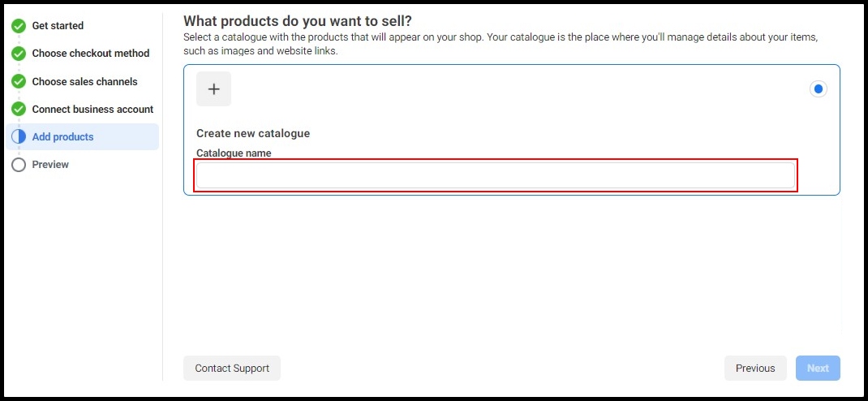Image resolution: width=868 pixels, height=401 pixels.
Task: Select the Create new catalogue radio button
Action: (819, 88)
